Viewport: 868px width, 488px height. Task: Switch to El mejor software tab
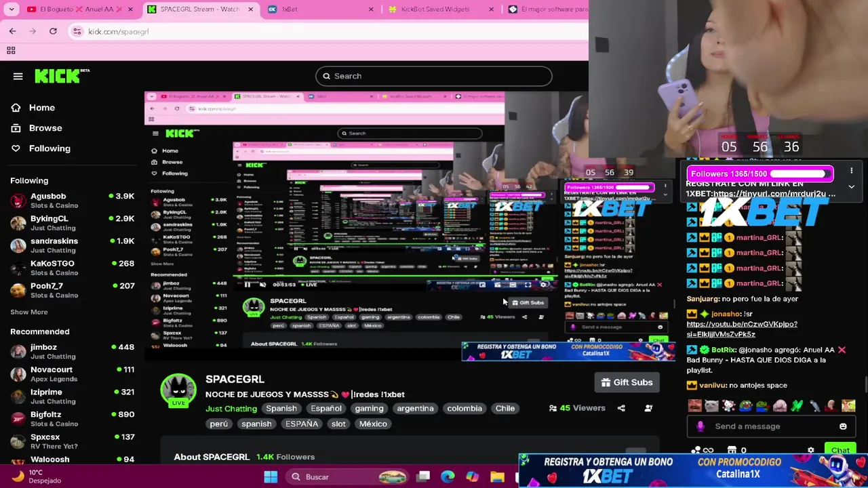[x=548, y=9]
